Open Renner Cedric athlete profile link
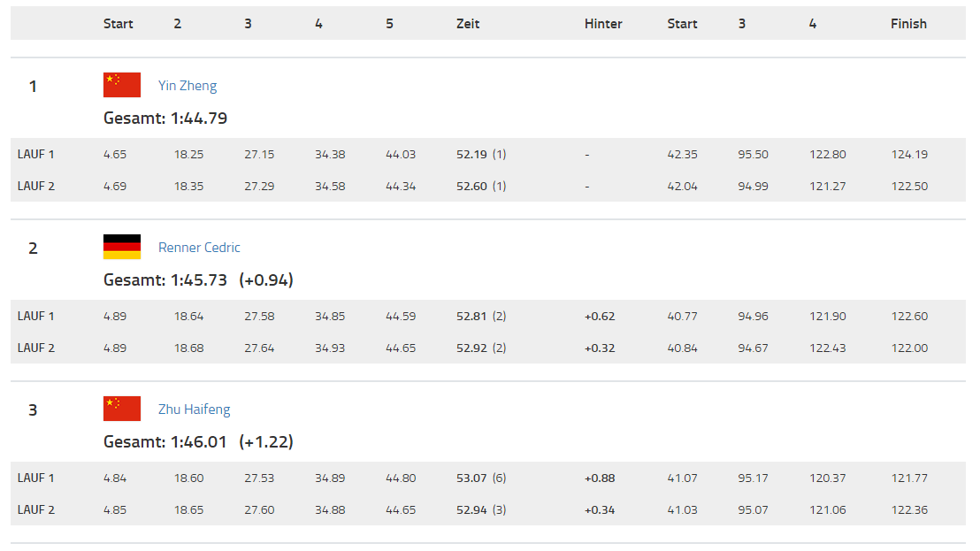980x551 pixels. [x=199, y=248]
